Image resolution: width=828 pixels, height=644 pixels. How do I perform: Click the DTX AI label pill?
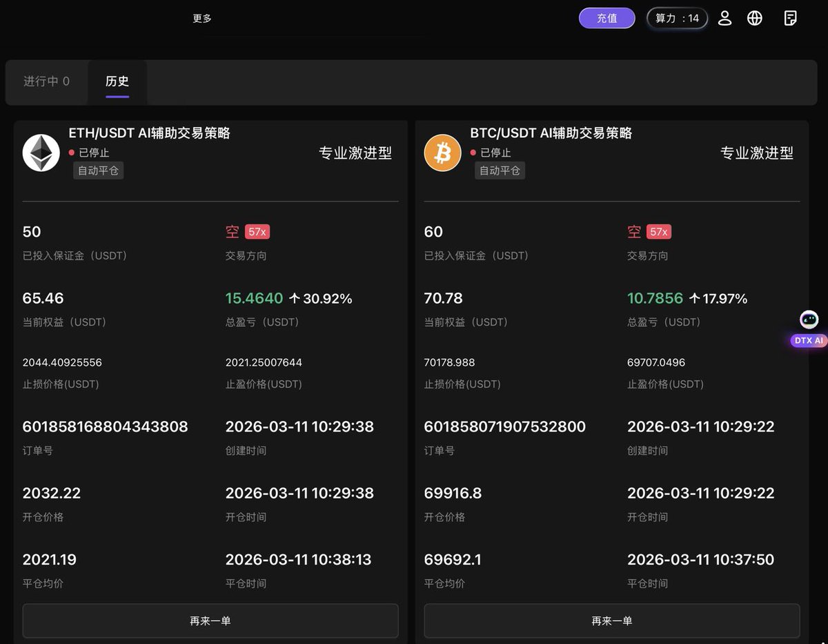(807, 340)
